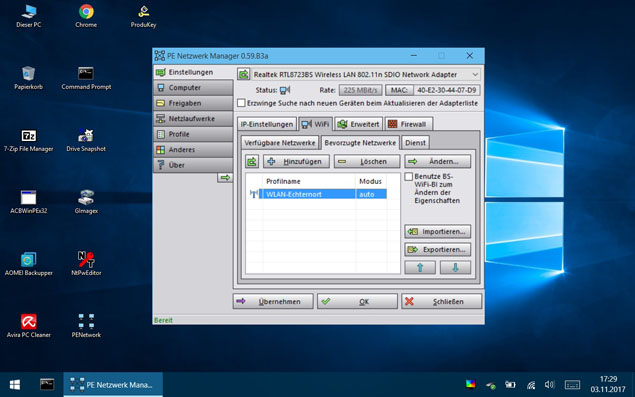Select Bevorzugte Netzwerke tab
Screen dimensions: 635x397
tap(360, 143)
